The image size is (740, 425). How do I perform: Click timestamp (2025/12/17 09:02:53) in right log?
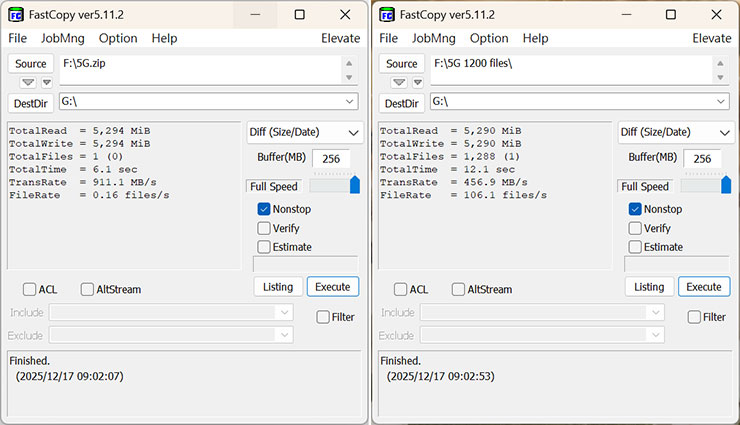point(440,376)
